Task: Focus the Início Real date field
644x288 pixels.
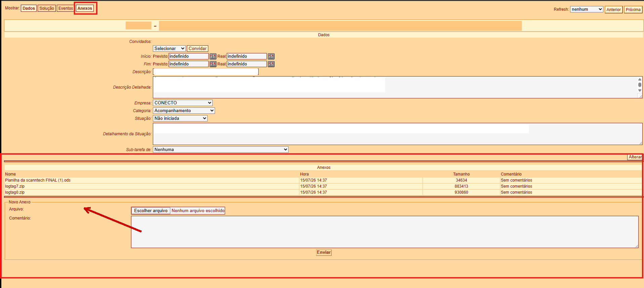Action: click(x=247, y=56)
